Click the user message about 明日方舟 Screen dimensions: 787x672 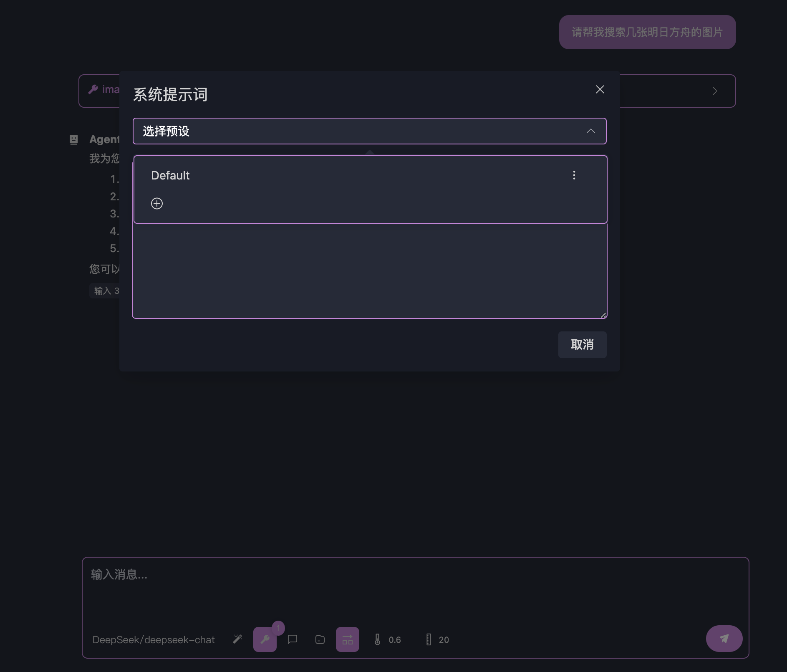pyautogui.click(x=647, y=32)
